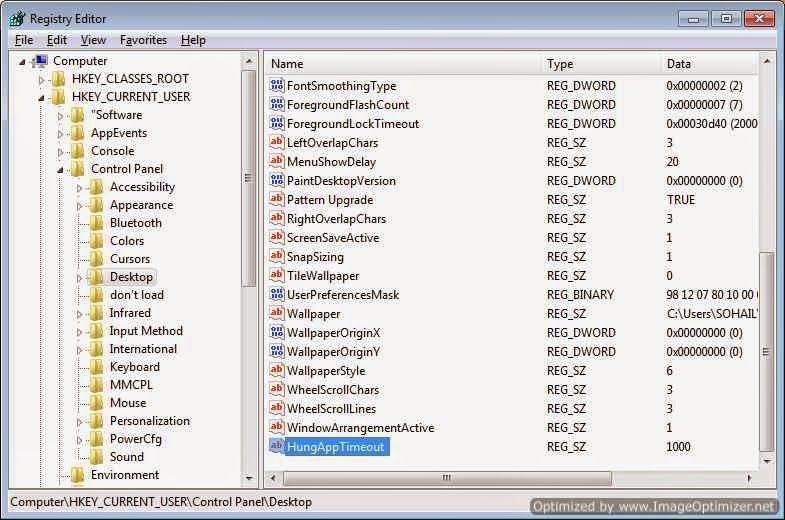
Task: Select the Keyboard key in tree
Action: click(x=135, y=367)
